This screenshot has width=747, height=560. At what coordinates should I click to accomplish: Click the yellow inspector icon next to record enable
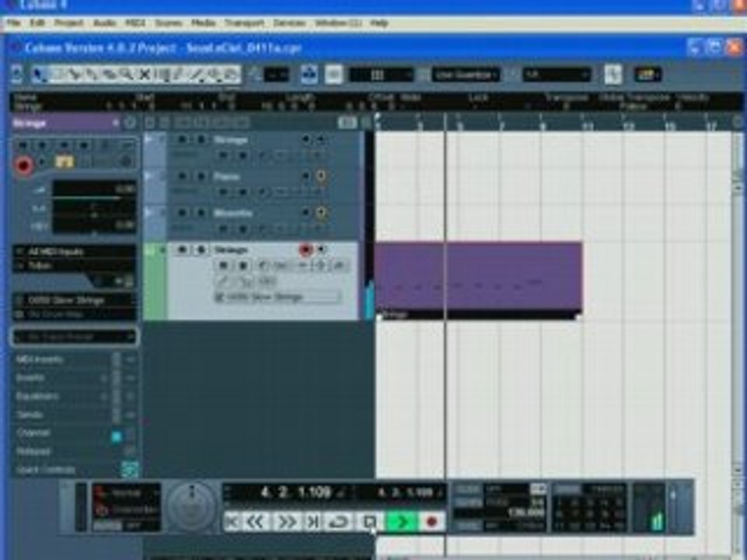pos(65,163)
